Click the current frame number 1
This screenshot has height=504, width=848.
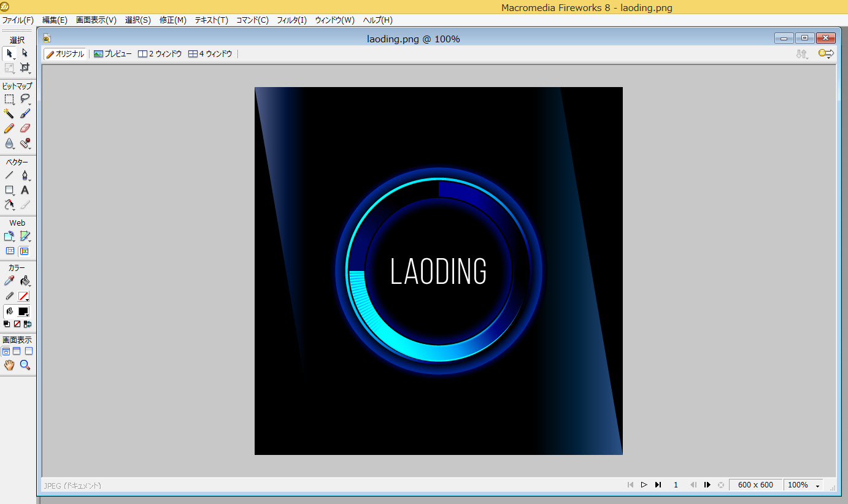pyautogui.click(x=676, y=485)
